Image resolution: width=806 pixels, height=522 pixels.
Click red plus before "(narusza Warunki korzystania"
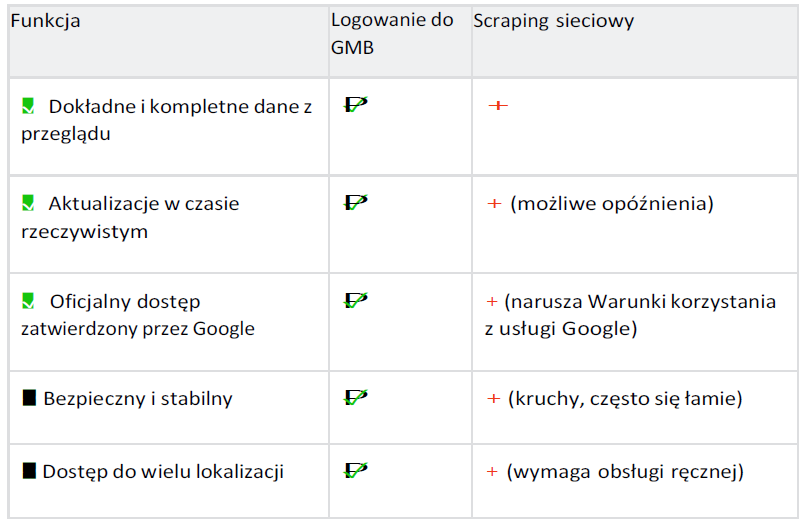coord(491,301)
